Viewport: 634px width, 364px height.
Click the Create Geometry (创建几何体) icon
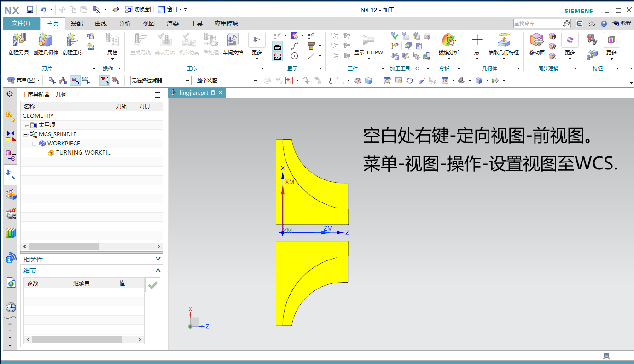tap(46, 40)
